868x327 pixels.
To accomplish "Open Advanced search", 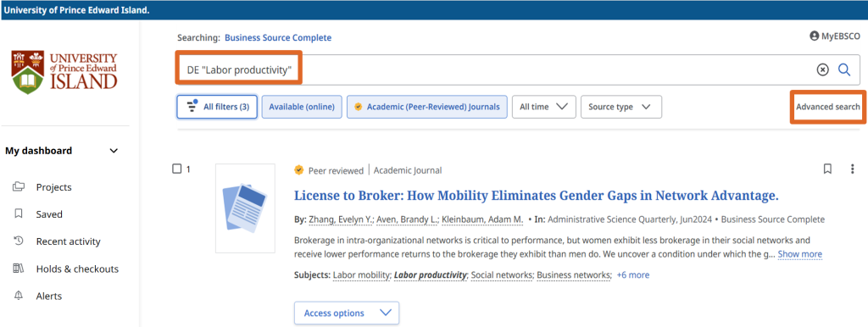I will 827,107.
